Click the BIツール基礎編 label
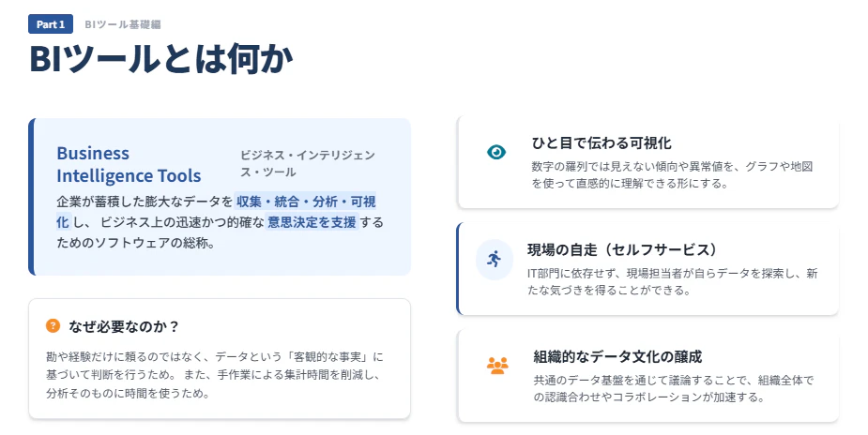 123,24
